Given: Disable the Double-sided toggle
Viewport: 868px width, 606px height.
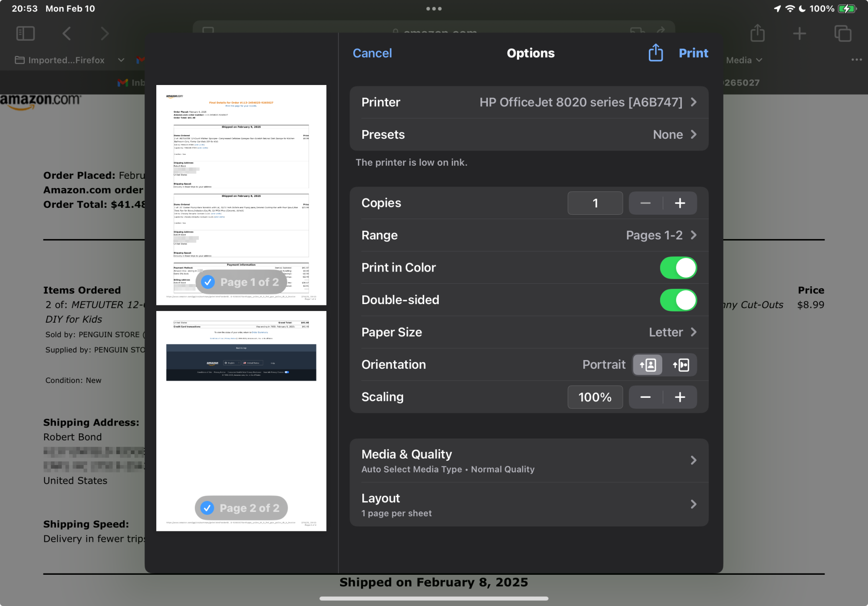Looking at the screenshot, I should point(678,300).
